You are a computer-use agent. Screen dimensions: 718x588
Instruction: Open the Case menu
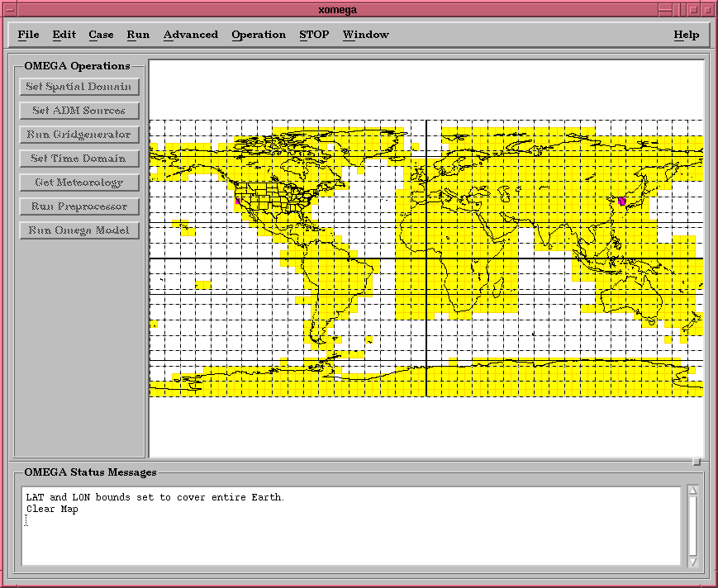click(101, 35)
